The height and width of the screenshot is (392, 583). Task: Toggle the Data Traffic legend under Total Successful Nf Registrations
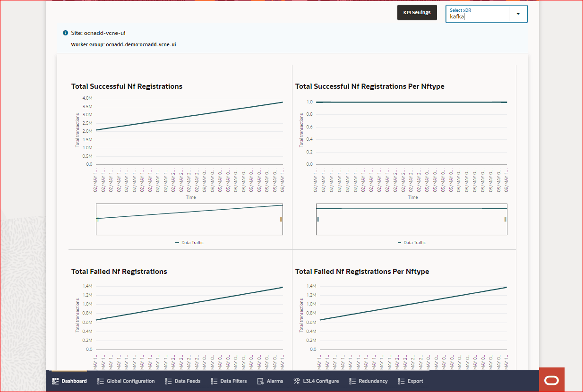(189, 242)
